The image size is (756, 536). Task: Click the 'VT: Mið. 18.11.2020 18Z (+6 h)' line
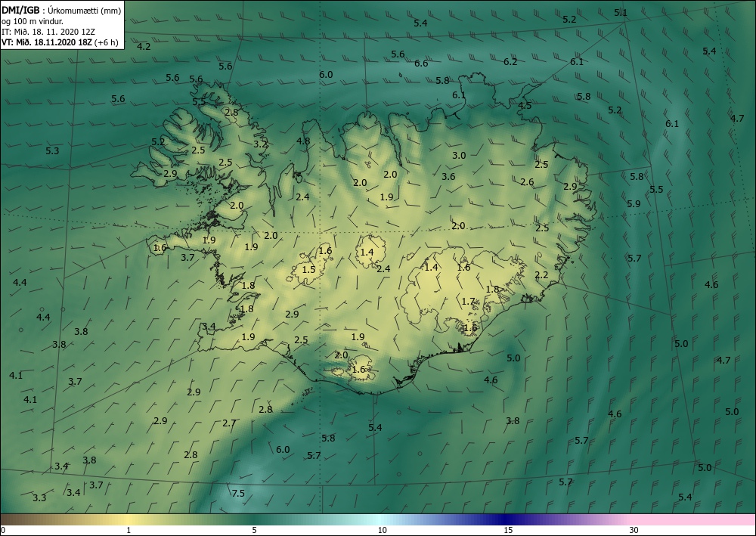click(60, 42)
